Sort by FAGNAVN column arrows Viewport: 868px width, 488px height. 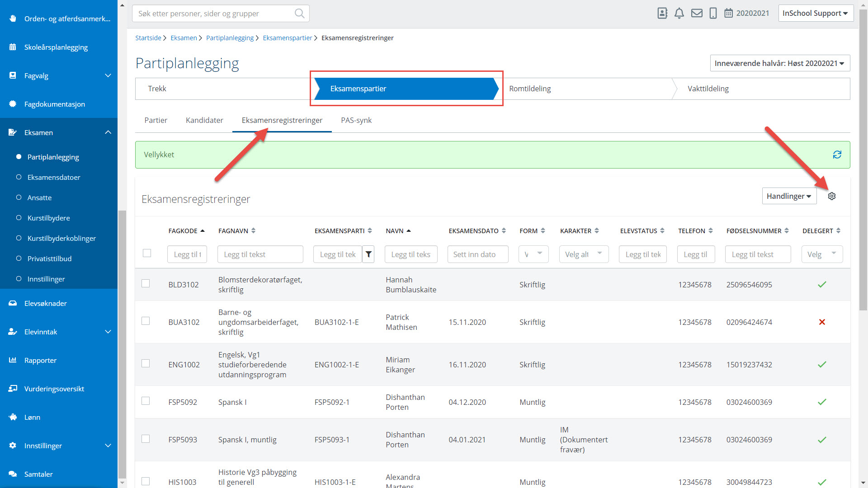[x=253, y=231]
